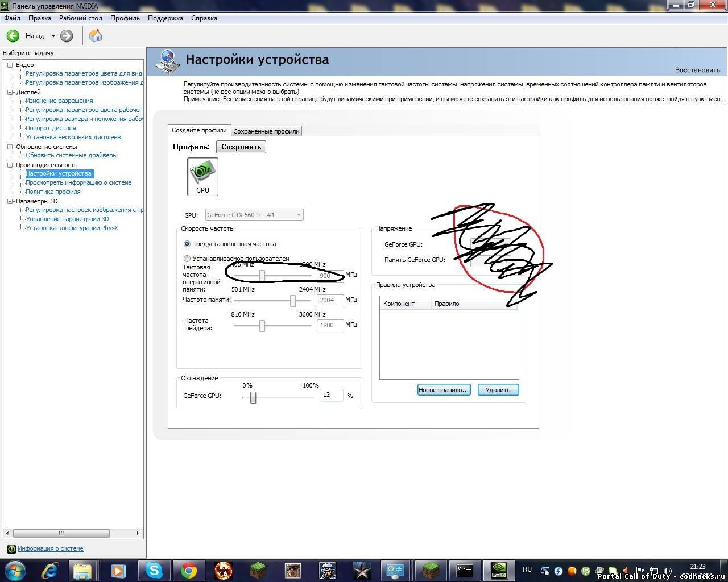Click the GeForce GPU cooling fan slider
728x582 pixels.
(x=253, y=397)
